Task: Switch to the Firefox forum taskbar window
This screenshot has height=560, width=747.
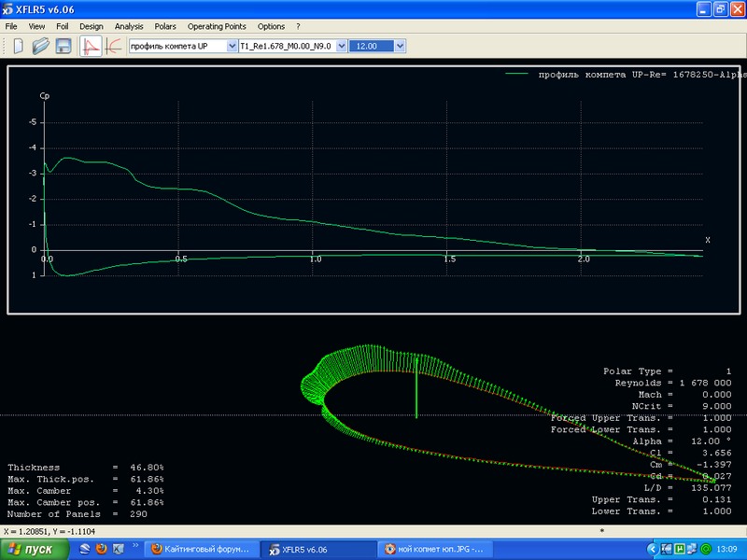Action: 201,550
